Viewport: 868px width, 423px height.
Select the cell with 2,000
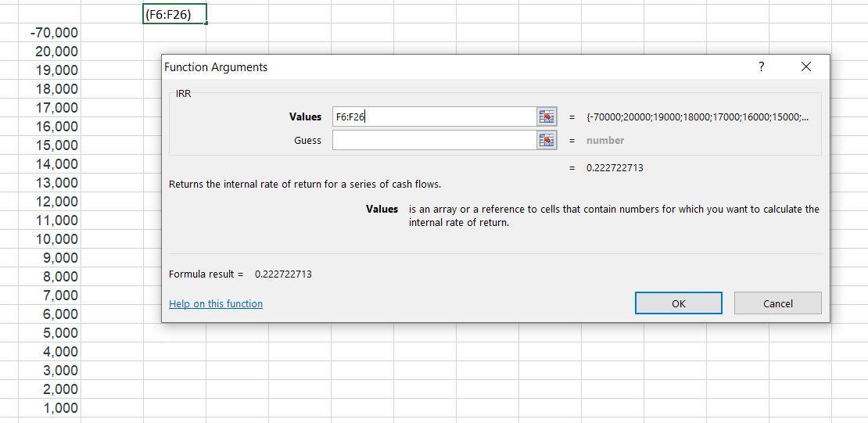tap(49, 390)
